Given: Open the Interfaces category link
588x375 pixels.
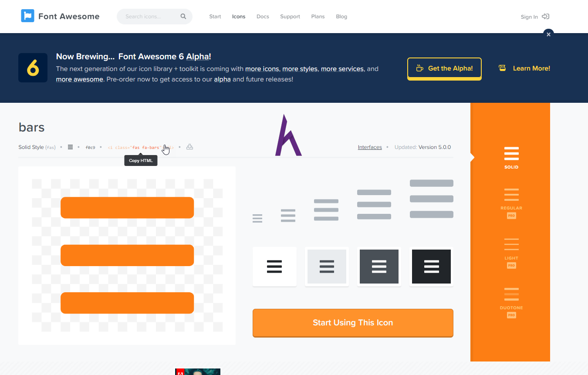Looking at the screenshot, I should [370, 147].
